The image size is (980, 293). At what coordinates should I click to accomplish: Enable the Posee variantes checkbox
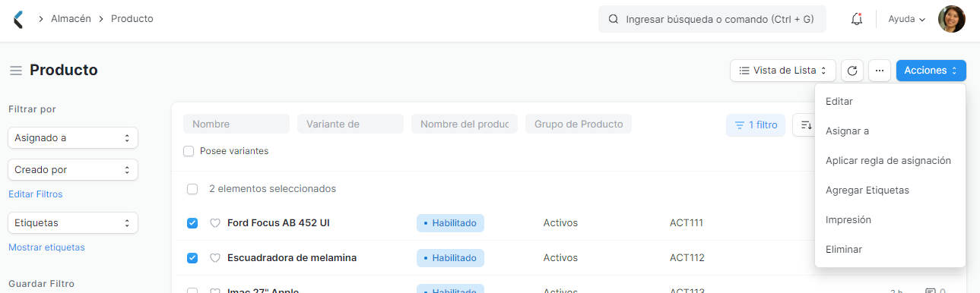pyautogui.click(x=189, y=151)
